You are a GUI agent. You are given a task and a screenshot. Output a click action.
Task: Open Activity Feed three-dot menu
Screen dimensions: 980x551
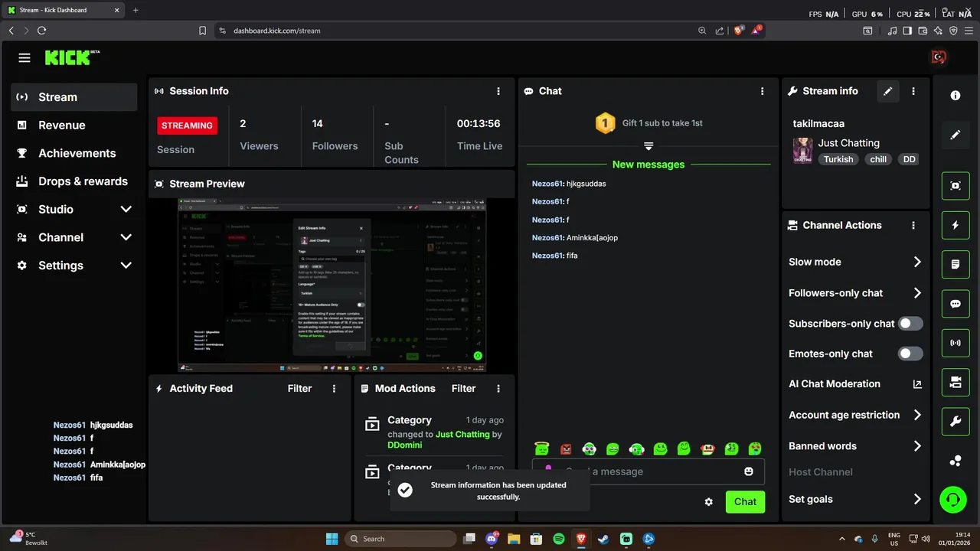(x=334, y=389)
